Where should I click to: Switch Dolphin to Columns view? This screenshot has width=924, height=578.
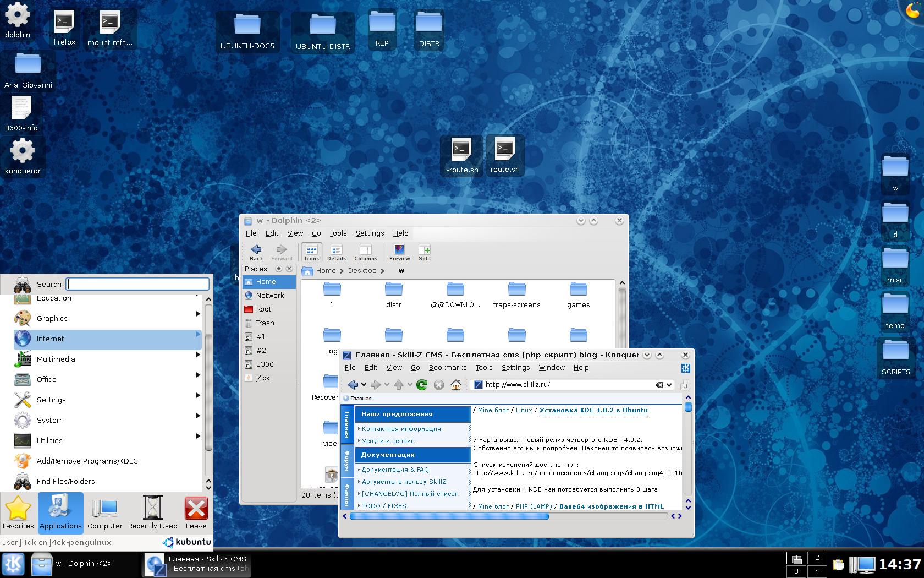pyautogui.click(x=365, y=252)
